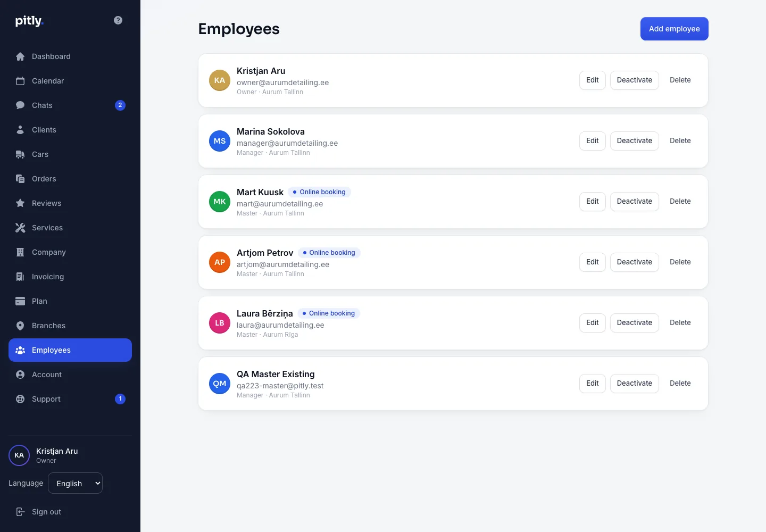Click the email mart@aurumdetailing.ee

[280, 204]
